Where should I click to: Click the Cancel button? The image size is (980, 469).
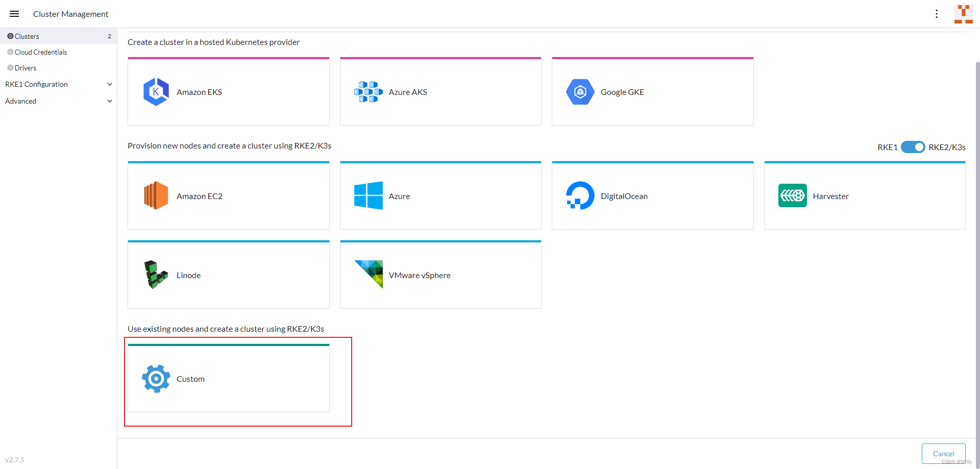943,454
